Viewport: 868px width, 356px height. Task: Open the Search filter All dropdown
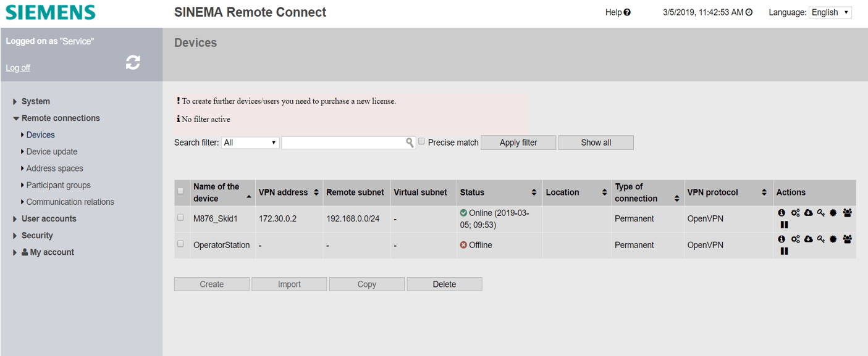click(250, 143)
